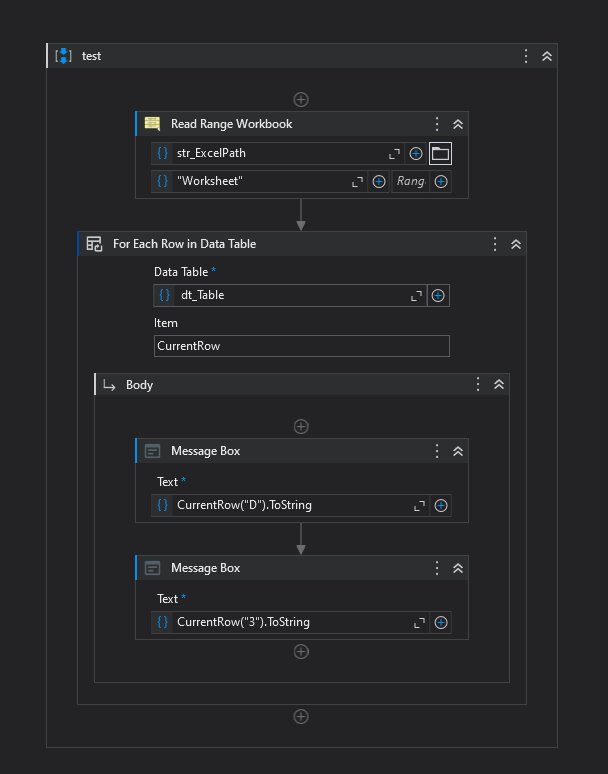608x774 pixels.
Task: Expand editor for CurrentRow("3").ToString expression
Action: coord(420,622)
